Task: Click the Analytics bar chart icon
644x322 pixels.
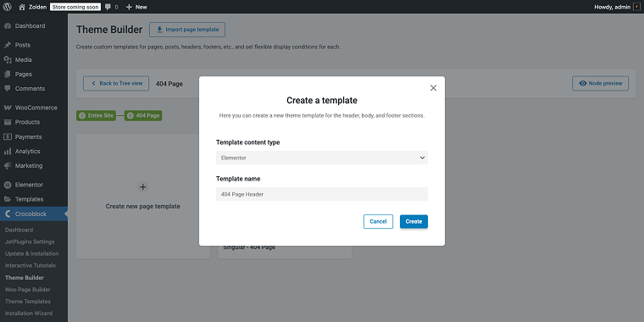Action: click(x=8, y=151)
